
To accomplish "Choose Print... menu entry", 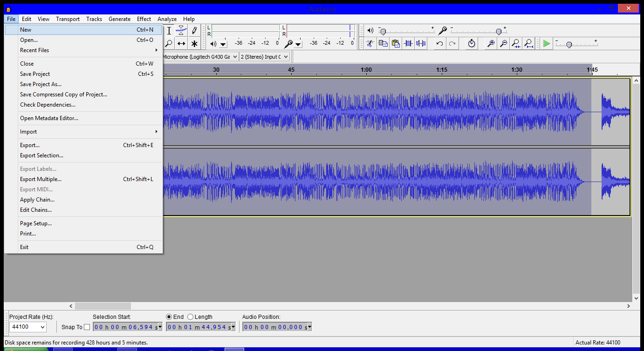I will (83, 234).
